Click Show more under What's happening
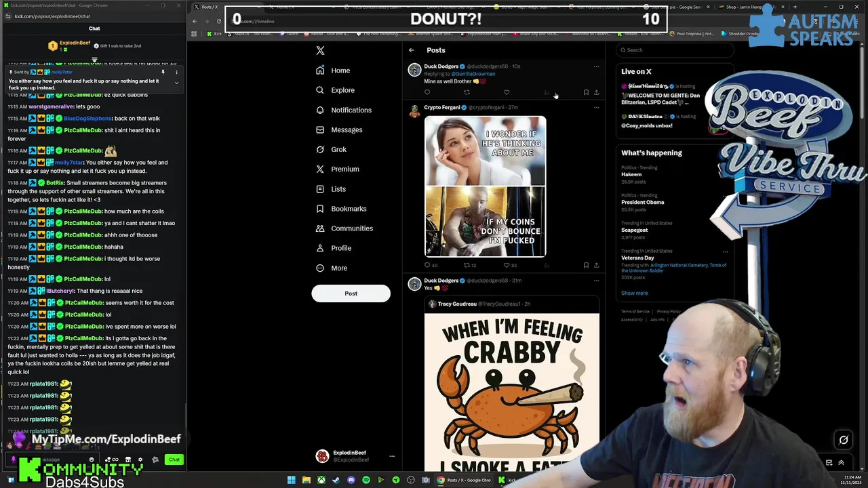 pyautogui.click(x=635, y=293)
